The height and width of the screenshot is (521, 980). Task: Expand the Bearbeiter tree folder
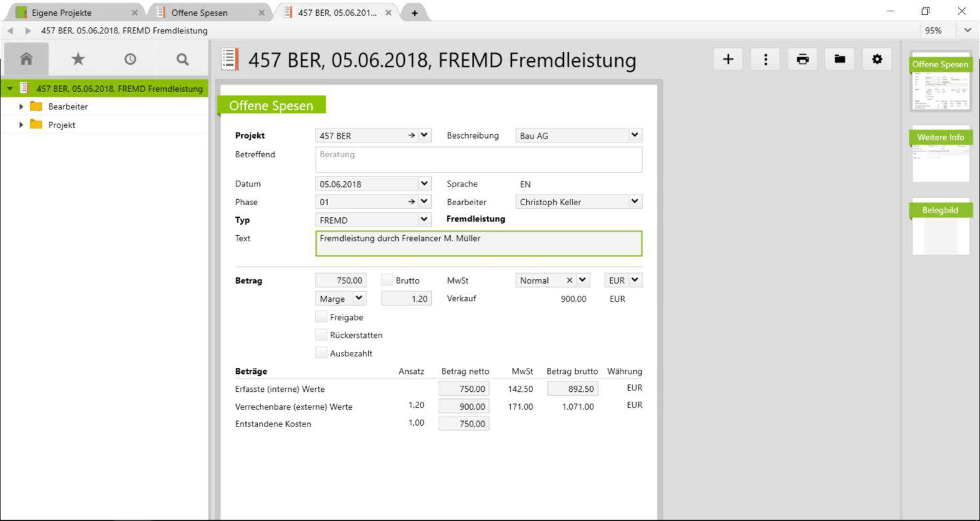(21, 107)
